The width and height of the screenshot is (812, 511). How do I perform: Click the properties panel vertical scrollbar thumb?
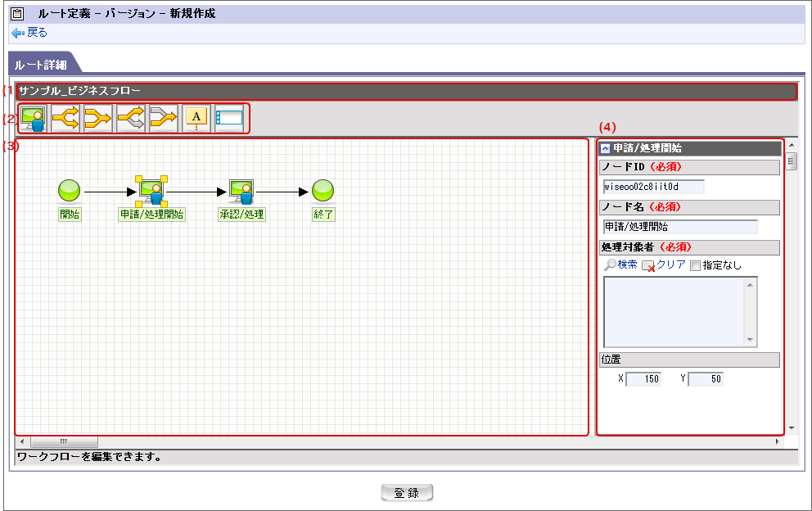pyautogui.click(x=792, y=161)
